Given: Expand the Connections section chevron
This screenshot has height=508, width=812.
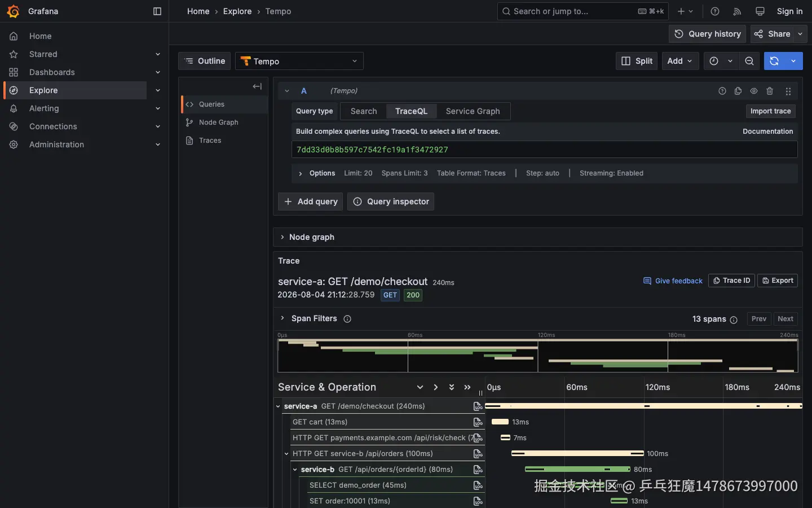Looking at the screenshot, I should click(158, 126).
